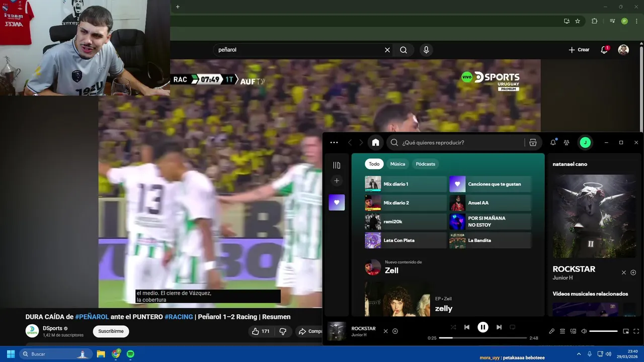Open La Bandita shortcut
Viewport: 644px width, 362px height.
pos(490,240)
